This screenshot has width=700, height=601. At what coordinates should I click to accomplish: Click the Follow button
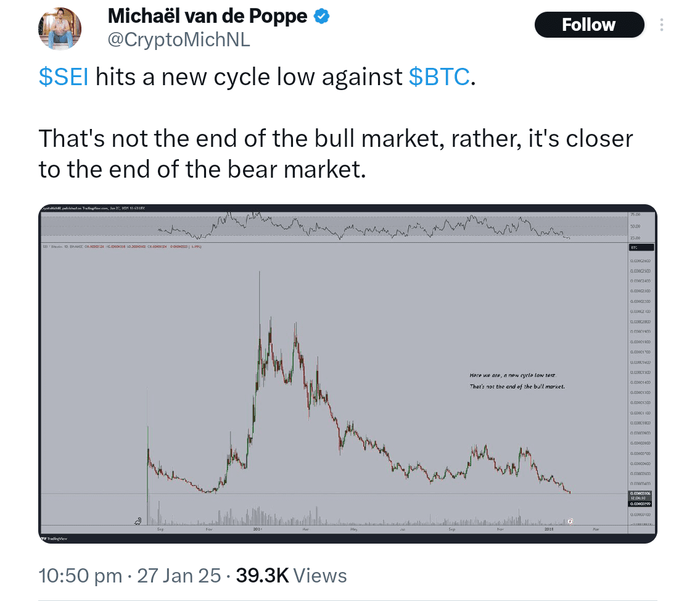point(588,25)
